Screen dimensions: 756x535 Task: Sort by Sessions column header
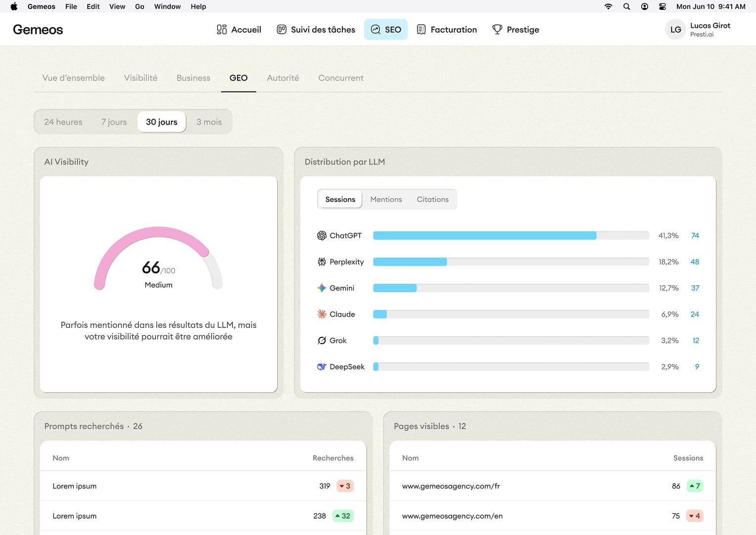688,458
